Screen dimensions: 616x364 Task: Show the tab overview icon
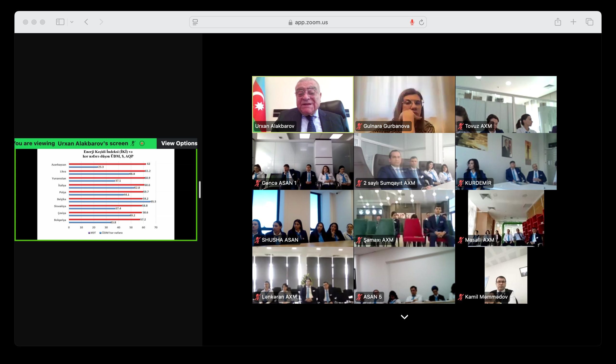(x=590, y=22)
